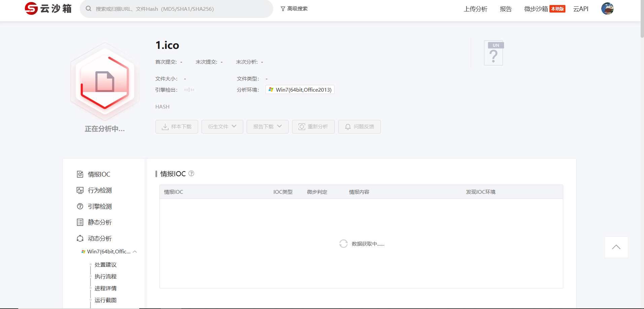Open the user avatar profile
Viewport: 644px width, 309px height.
click(607, 9)
